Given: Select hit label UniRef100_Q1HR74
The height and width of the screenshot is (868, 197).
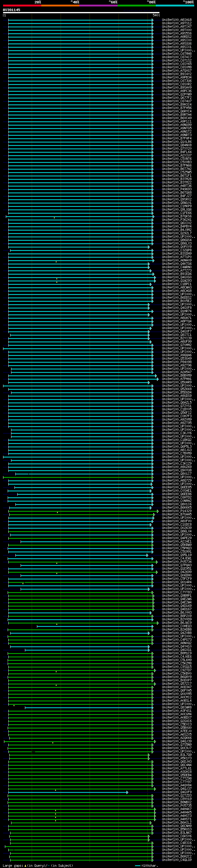Looking at the screenshot, I should (177, 311).
